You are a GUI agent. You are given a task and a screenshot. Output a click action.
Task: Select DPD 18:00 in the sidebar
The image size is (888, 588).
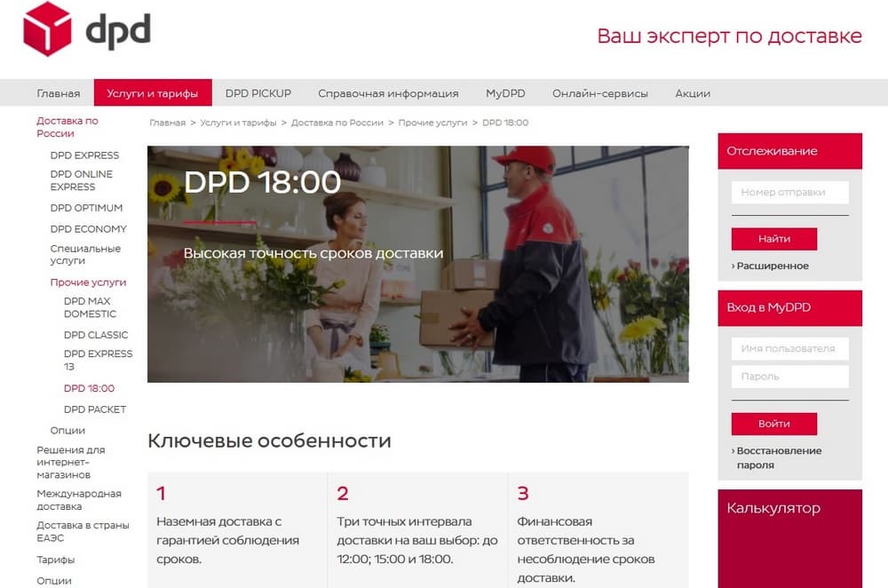[x=90, y=388]
